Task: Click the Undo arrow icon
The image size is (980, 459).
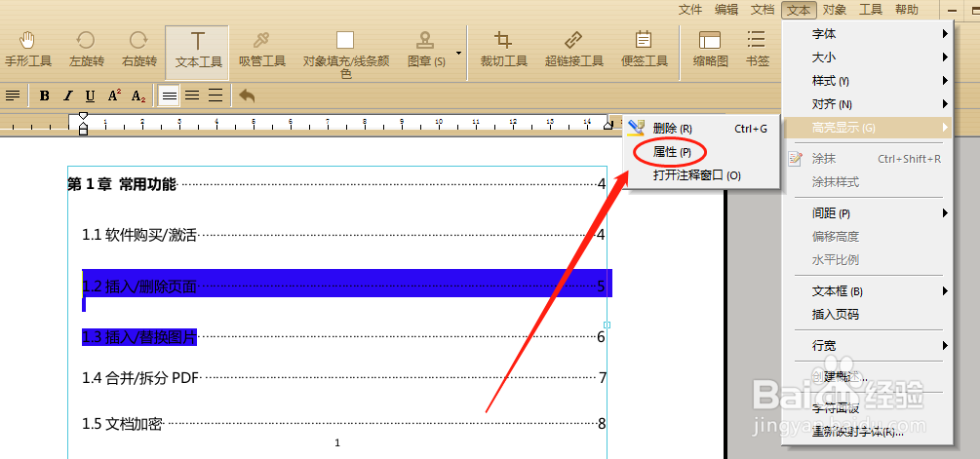Action: [x=247, y=96]
